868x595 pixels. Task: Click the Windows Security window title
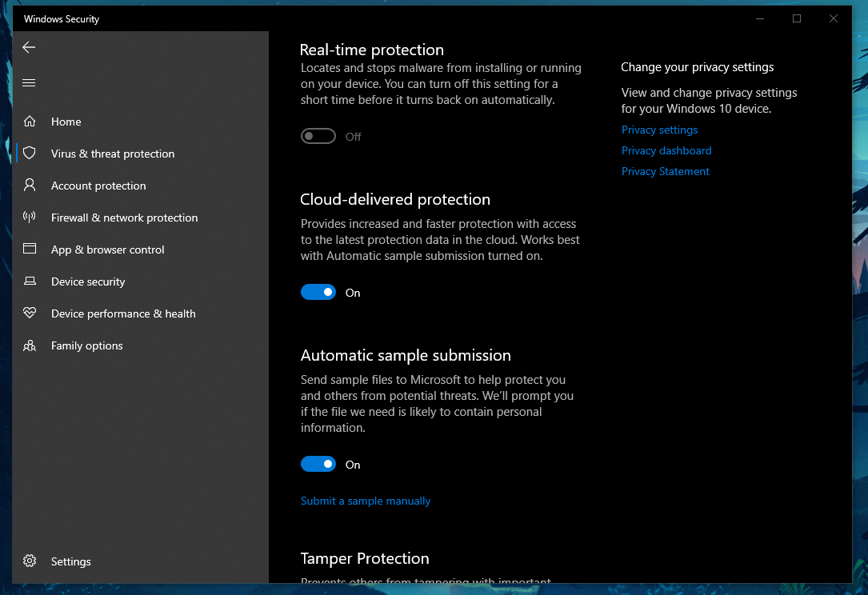tap(62, 19)
